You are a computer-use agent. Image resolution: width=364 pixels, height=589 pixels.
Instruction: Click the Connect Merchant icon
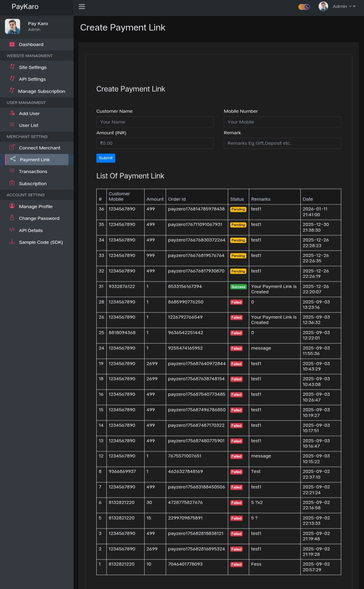12,147
